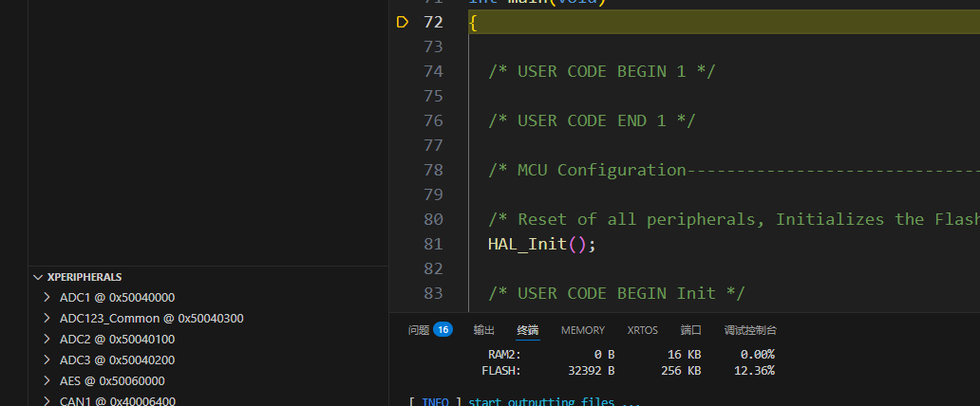Click the problems count badge showing 16

coord(443,330)
